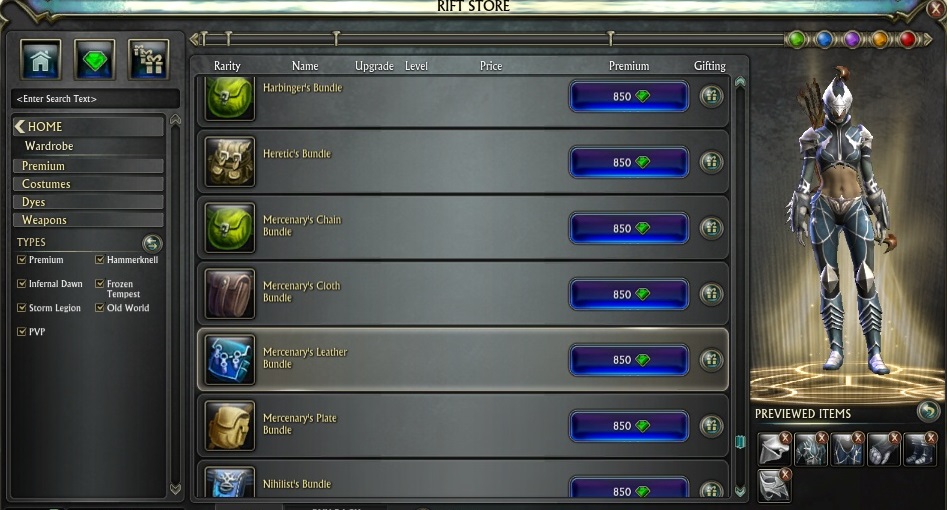
Task: Select the Mercenary's Leather Bundle item icon
Action: (x=230, y=360)
